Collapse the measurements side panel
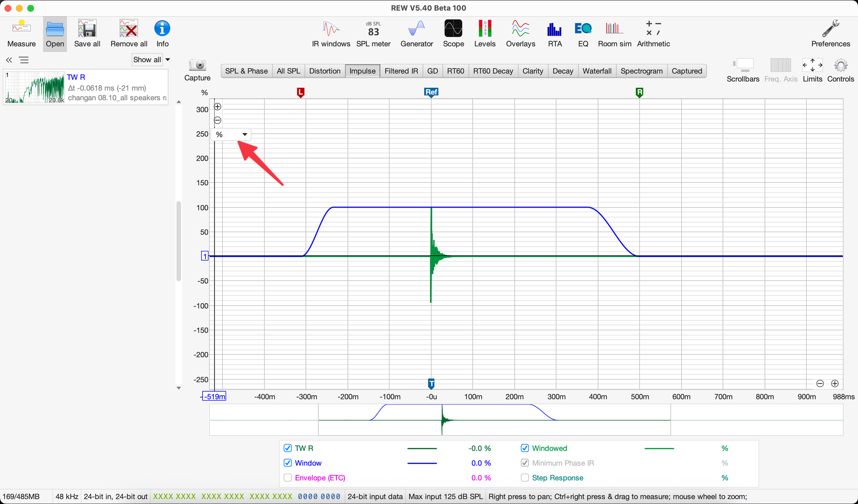 [9, 60]
